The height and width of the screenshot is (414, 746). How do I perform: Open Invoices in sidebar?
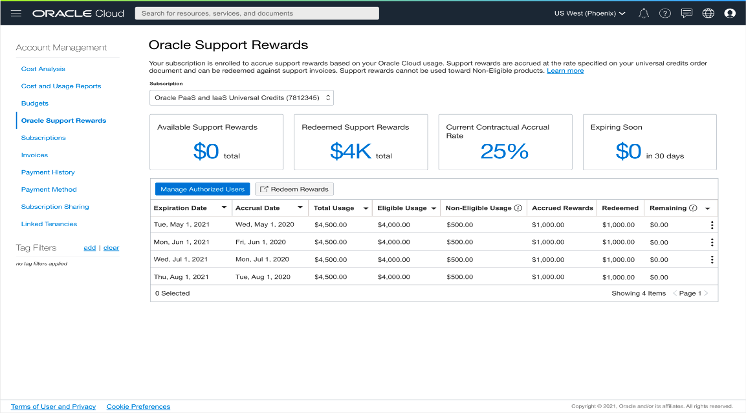(x=34, y=155)
